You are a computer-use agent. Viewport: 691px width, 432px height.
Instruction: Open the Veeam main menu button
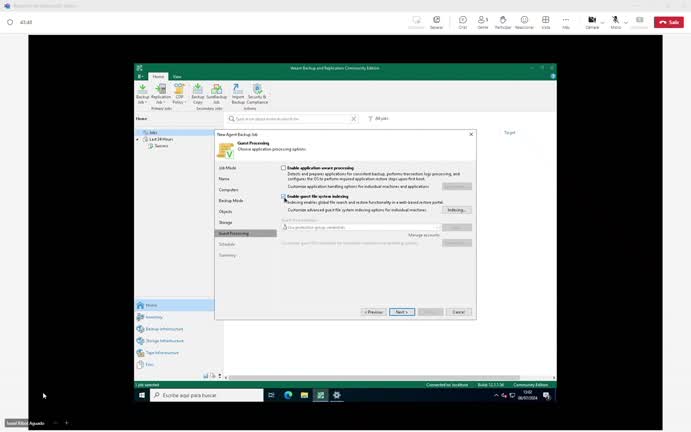coord(140,76)
